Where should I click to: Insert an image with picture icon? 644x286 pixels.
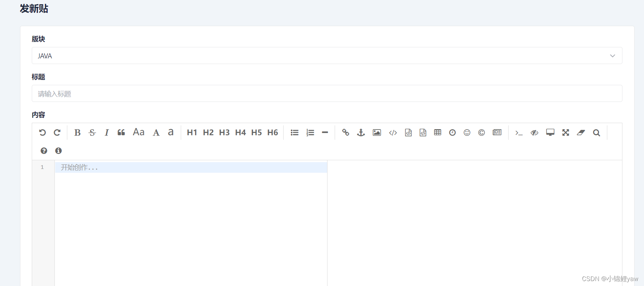click(377, 133)
